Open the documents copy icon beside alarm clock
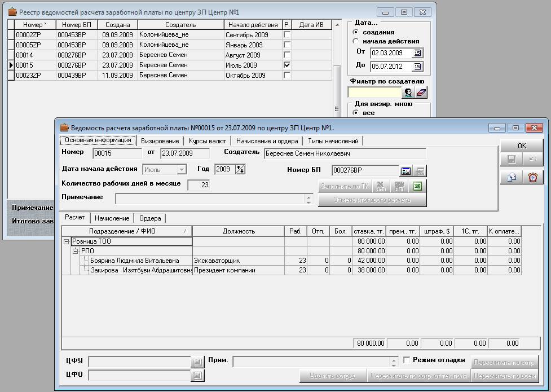 (512, 177)
